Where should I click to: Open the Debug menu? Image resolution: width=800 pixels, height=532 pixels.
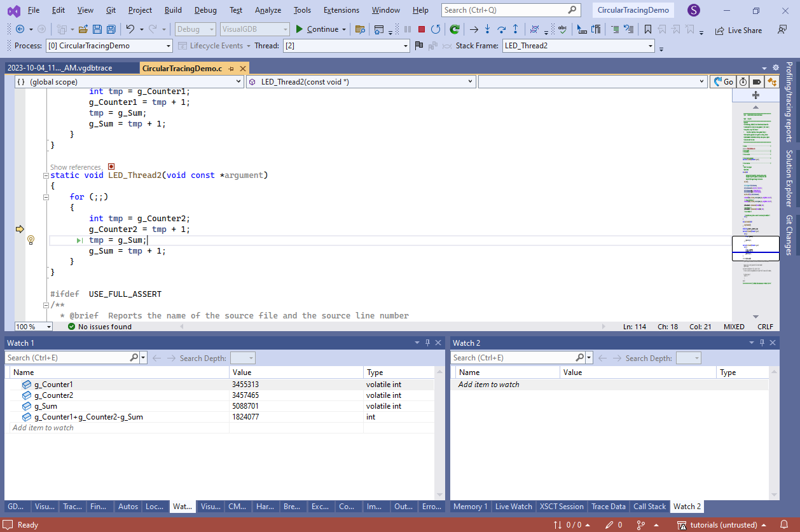point(205,10)
